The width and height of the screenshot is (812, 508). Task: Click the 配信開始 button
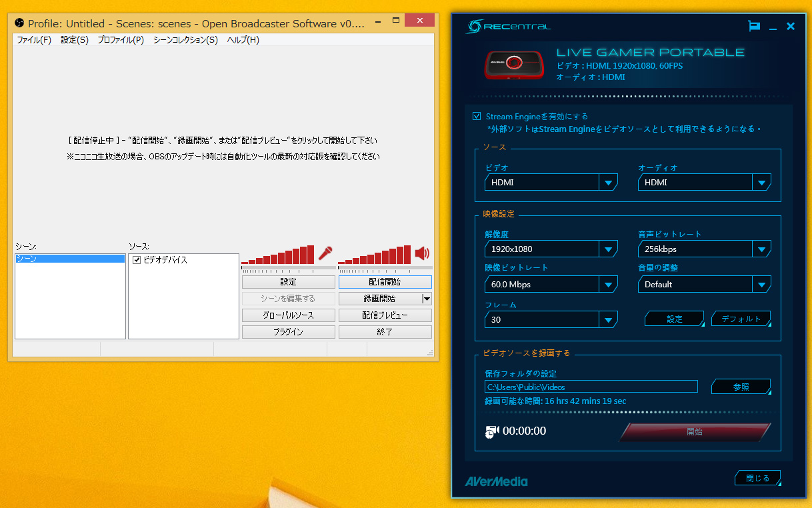pyautogui.click(x=385, y=282)
